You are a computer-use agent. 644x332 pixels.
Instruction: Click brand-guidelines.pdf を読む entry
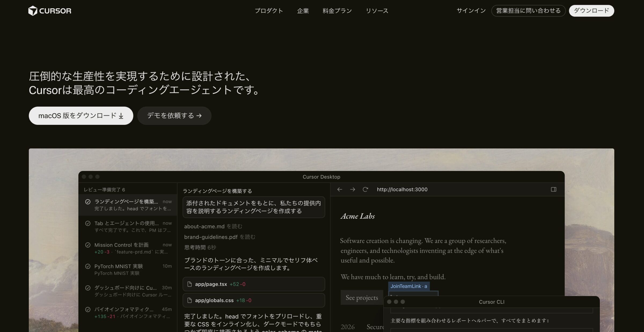[220, 237]
